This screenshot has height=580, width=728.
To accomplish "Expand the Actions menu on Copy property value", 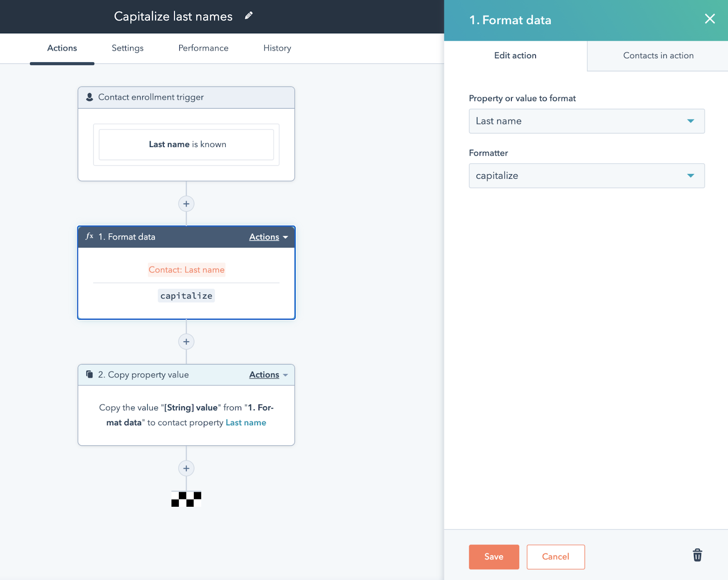I will (x=268, y=374).
